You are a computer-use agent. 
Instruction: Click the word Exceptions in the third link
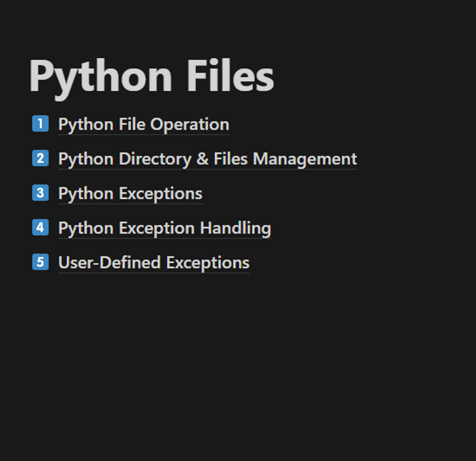click(161, 194)
